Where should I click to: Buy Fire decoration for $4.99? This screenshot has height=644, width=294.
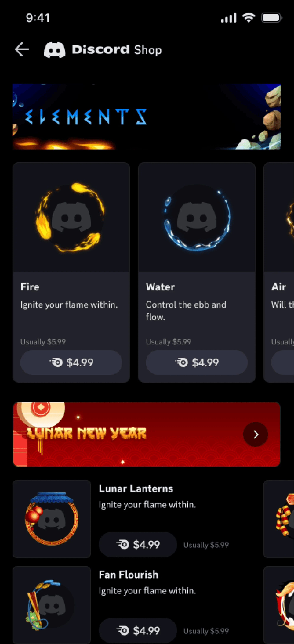click(x=71, y=362)
